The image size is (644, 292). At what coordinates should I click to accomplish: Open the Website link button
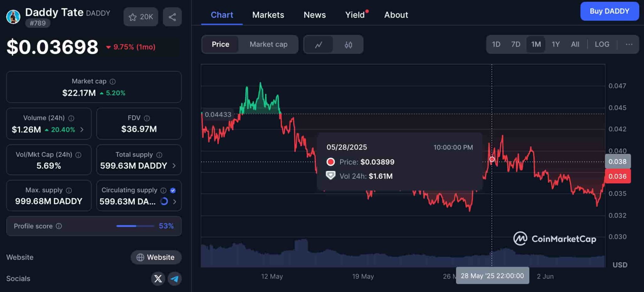156,257
